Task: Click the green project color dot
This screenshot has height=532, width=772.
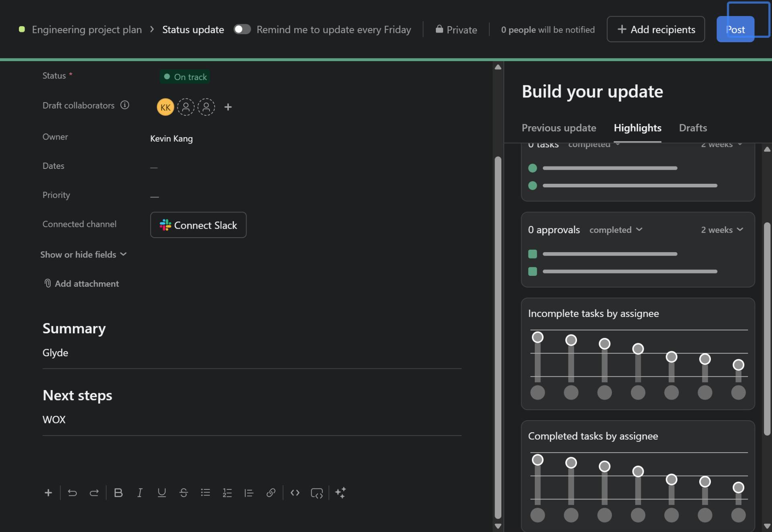Action: pos(22,29)
